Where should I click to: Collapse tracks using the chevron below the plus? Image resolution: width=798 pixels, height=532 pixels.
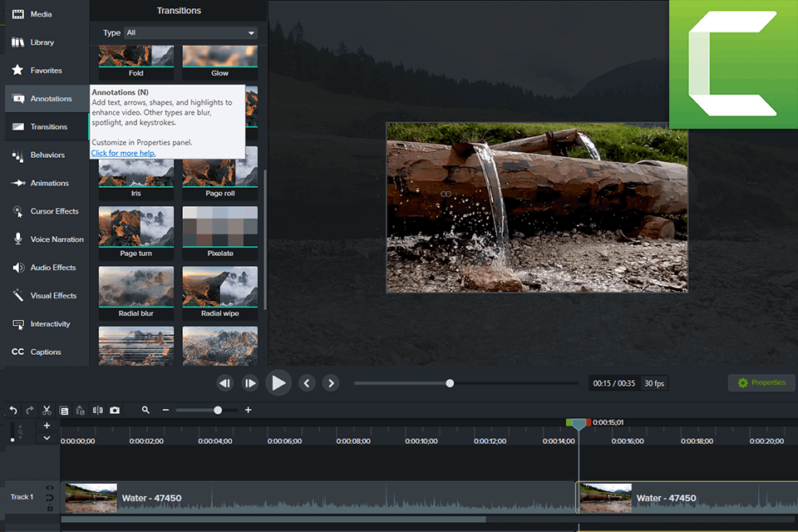[x=47, y=438]
